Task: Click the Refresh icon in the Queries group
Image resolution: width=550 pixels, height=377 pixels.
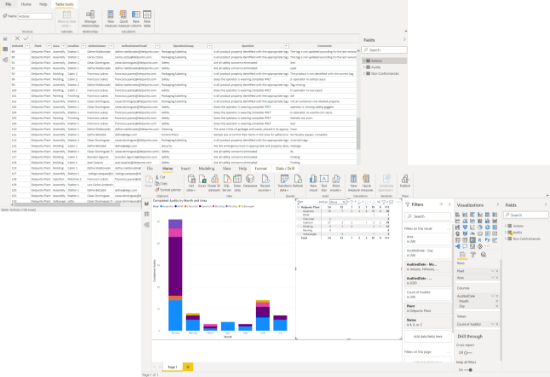Action: (297, 181)
